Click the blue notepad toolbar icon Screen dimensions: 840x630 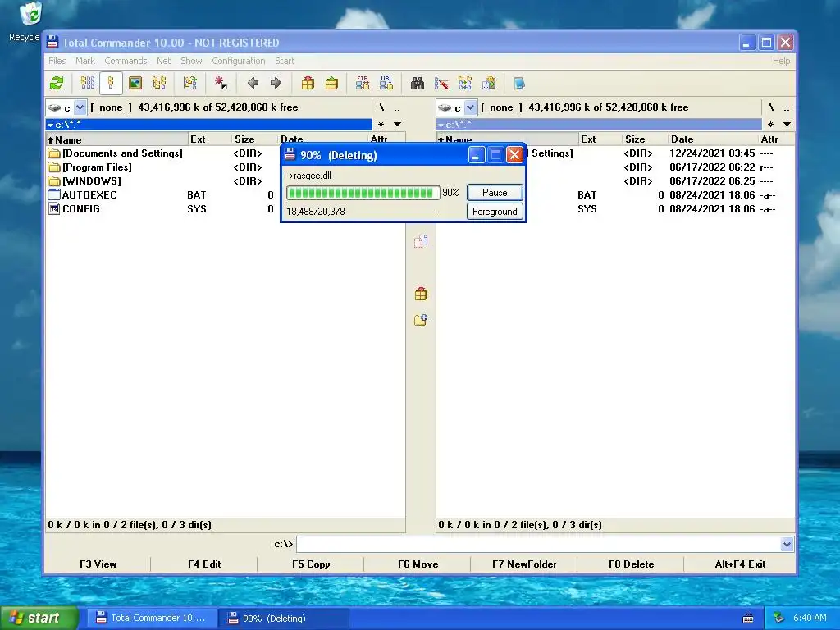coord(519,83)
